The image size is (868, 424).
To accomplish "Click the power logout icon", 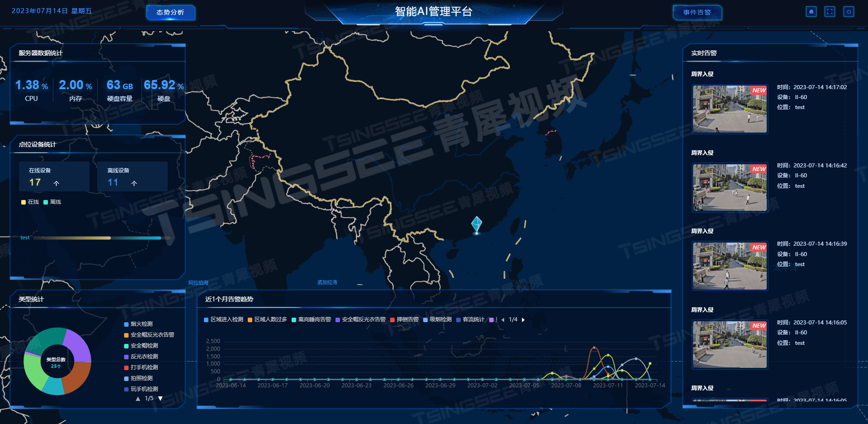I will (x=849, y=12).
